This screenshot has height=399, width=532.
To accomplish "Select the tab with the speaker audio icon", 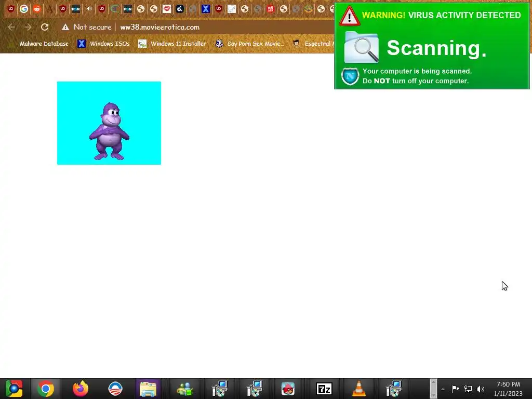I will point(89,9).
